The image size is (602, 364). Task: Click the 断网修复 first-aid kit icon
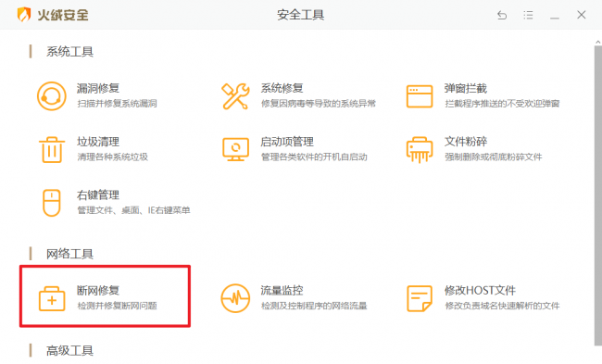click(x=52, y=298)
